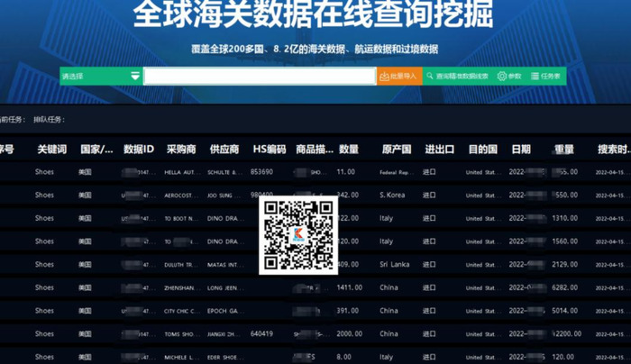Image resolution: width=631 pixels, height=364 pixels.
Task: Select the TOMS SHO... purchaser cell
Action: click(x=181, y=334)
